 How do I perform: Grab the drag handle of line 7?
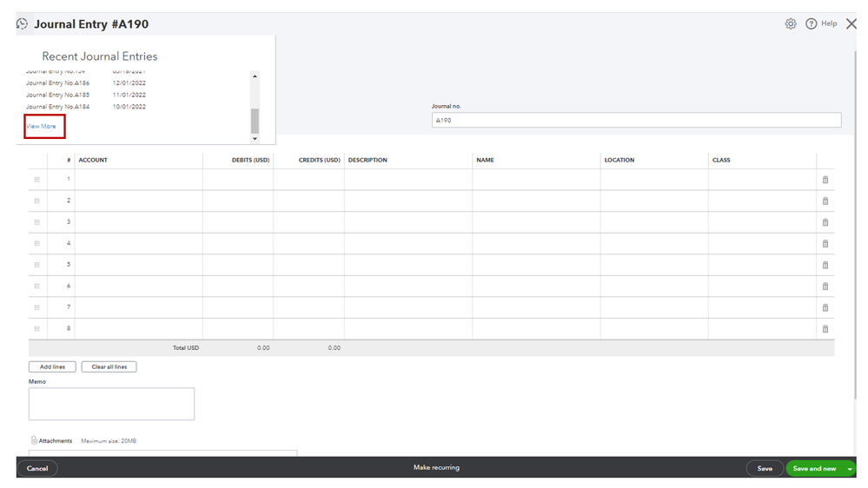coord(37,307)
